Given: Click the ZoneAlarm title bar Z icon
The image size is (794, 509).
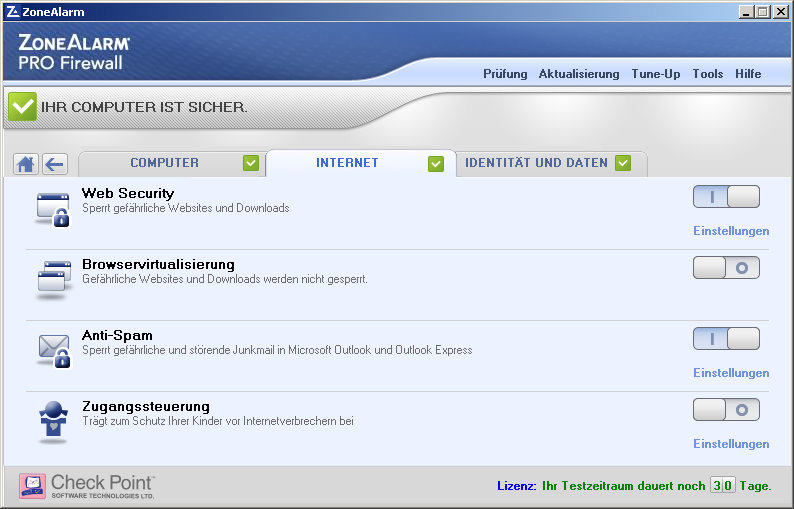Looking at the screenshot, I should (13, 11).
